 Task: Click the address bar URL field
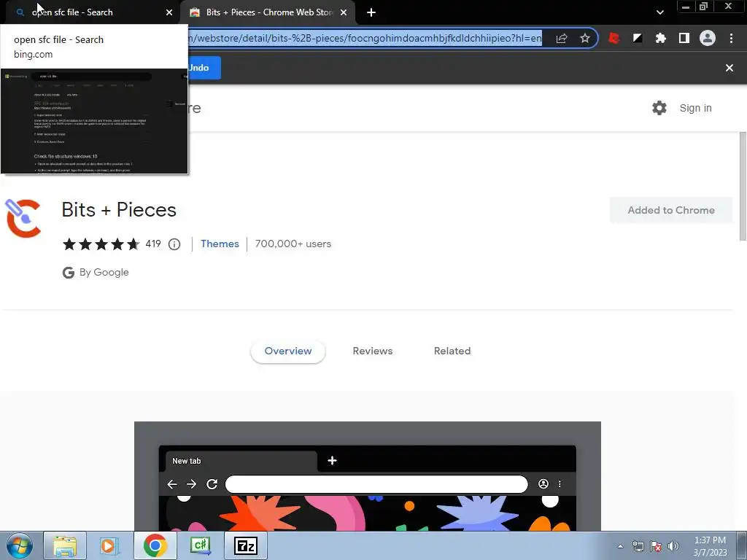365,38
